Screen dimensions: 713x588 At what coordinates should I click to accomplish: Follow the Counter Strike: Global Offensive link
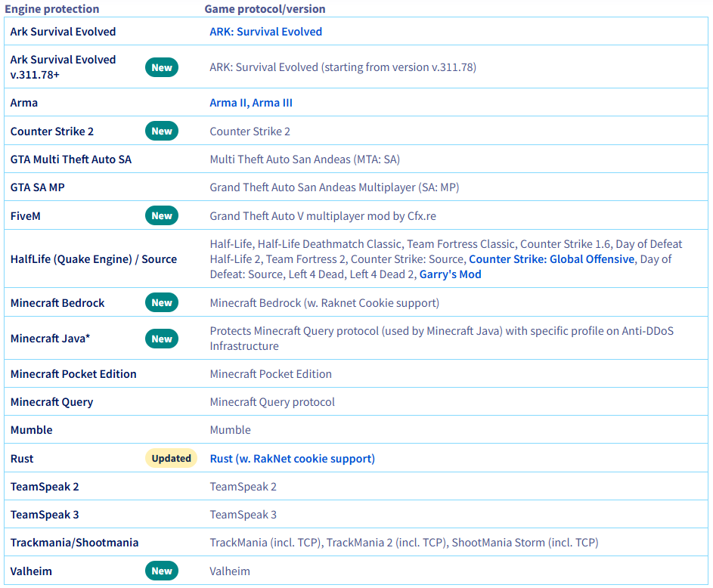click(x=552, y=259)
